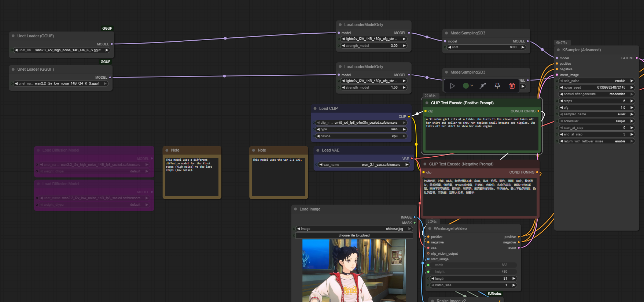
Task: Pin the selected node with the pin icon
Action: [x=497, y=86]
